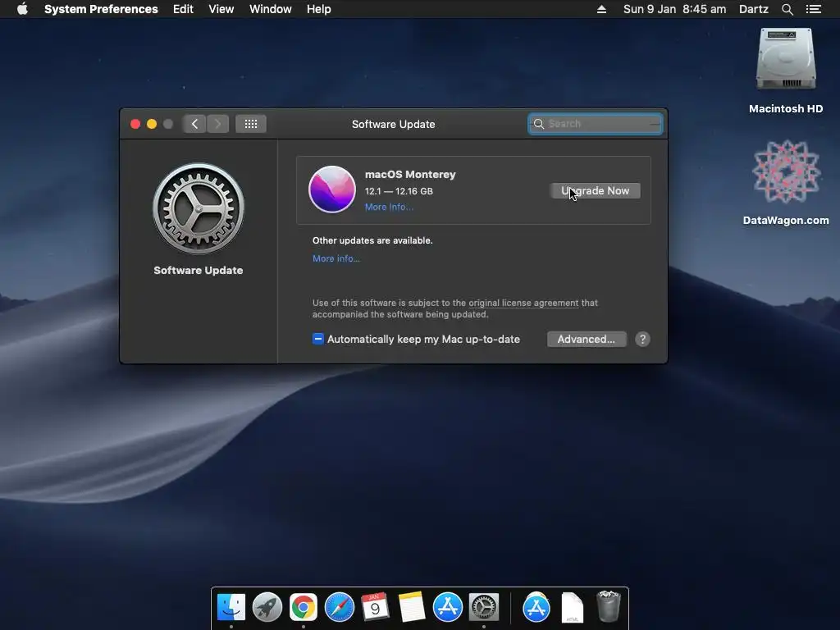Open the Edit menu
Image resolution: width=840 pixels, height=630 pixels.
coord(183,9)
